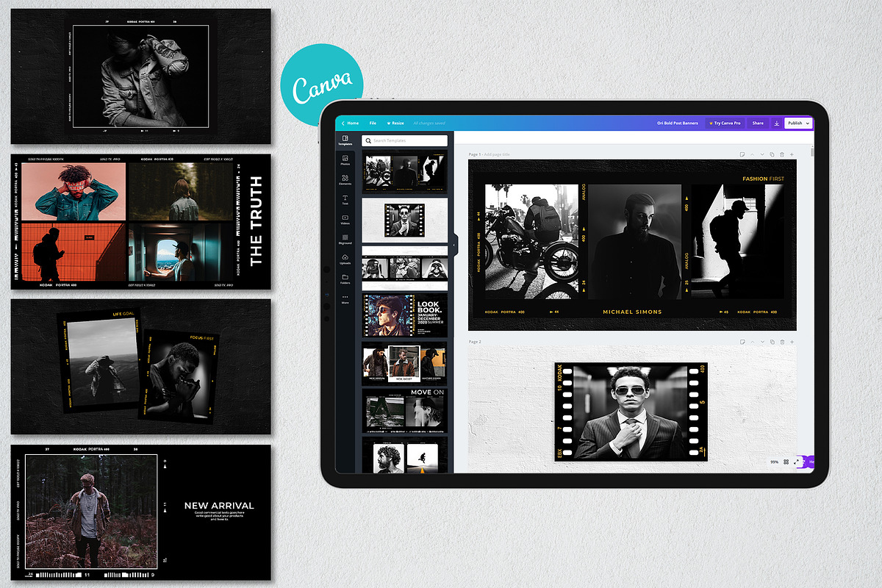Add a new page after Page 2

792,342
